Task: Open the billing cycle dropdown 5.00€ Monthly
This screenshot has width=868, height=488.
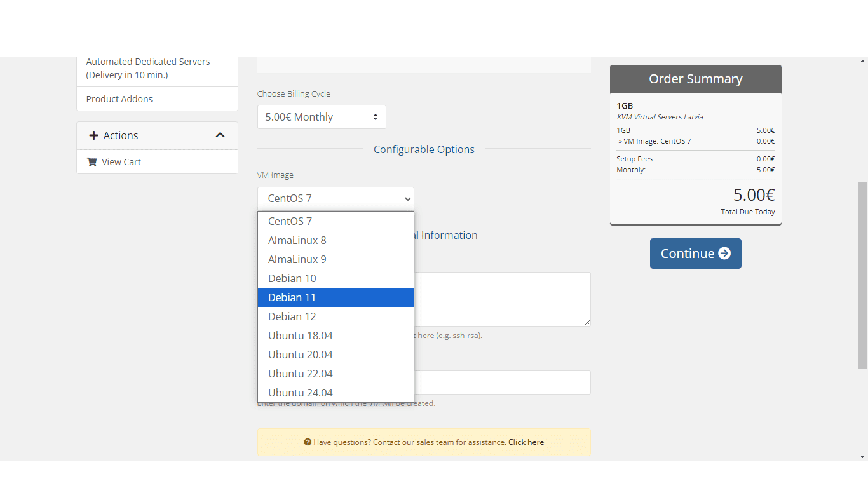Action: point(322,117)
